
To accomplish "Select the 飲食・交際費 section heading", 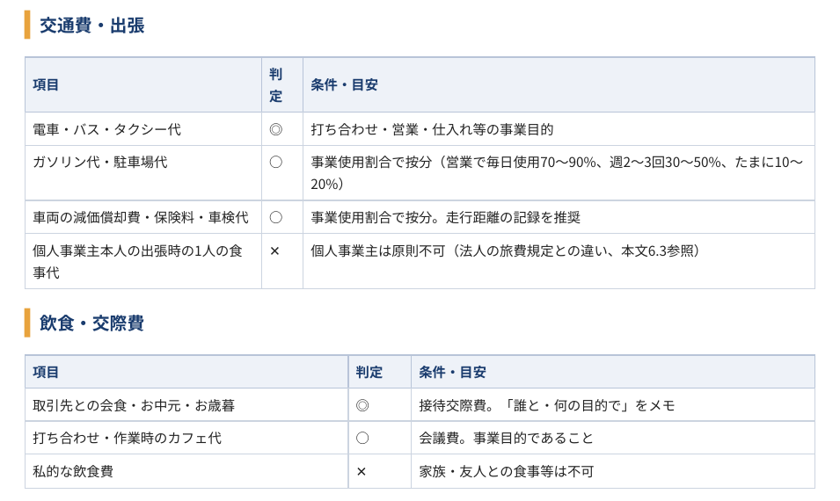I will 92,323.
